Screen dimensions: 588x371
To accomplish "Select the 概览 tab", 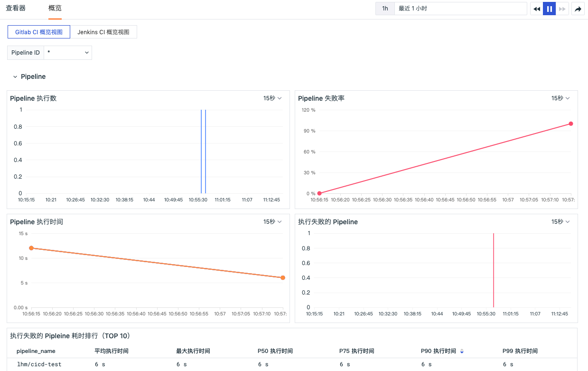I will click(55, 8).
